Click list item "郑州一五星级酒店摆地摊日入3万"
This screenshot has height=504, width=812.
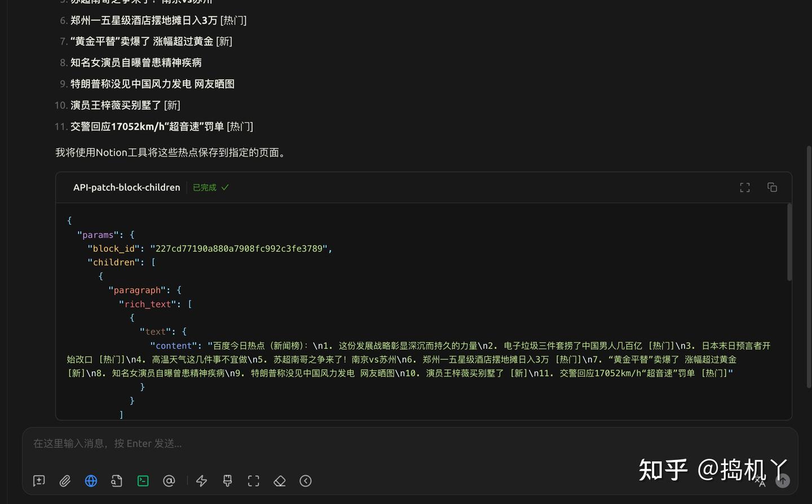[144, 20]
